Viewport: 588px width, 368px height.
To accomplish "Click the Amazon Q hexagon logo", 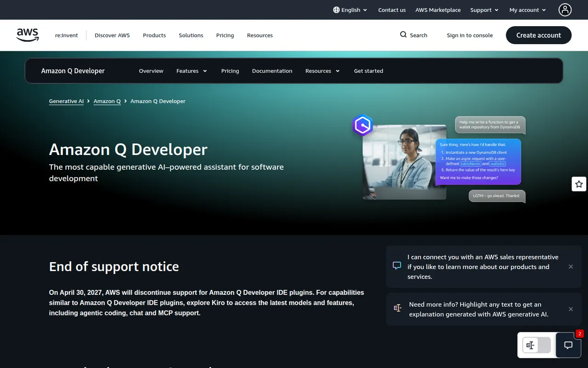I will click(362, 125).
